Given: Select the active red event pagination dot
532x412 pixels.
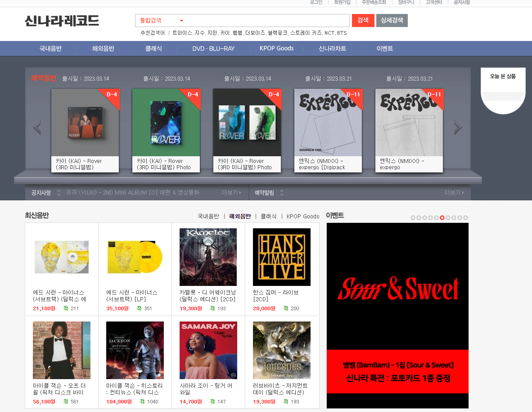Looking at the screenshot, I should click(442, 217).
